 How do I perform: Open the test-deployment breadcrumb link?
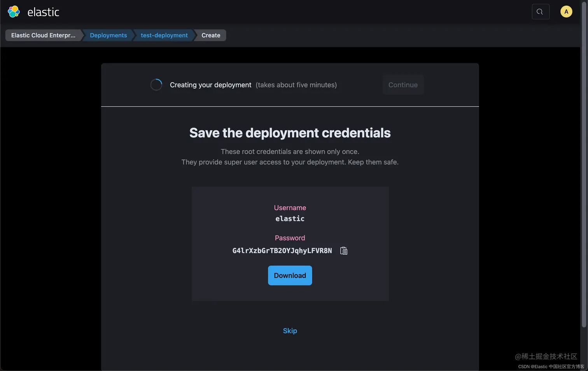coord(164,35)
